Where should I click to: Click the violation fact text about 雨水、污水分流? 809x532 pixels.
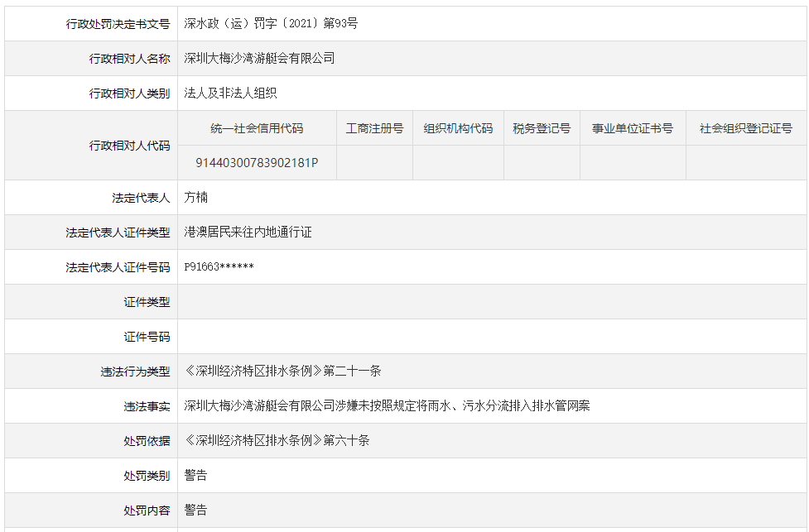tap(387, 405)
